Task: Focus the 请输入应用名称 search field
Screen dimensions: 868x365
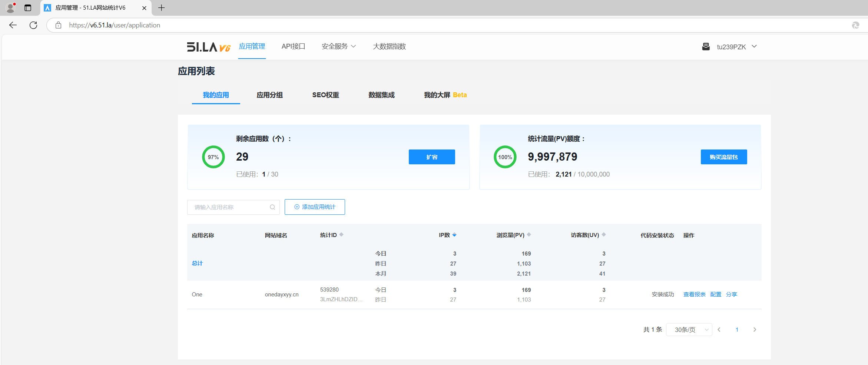Action: 233,207
